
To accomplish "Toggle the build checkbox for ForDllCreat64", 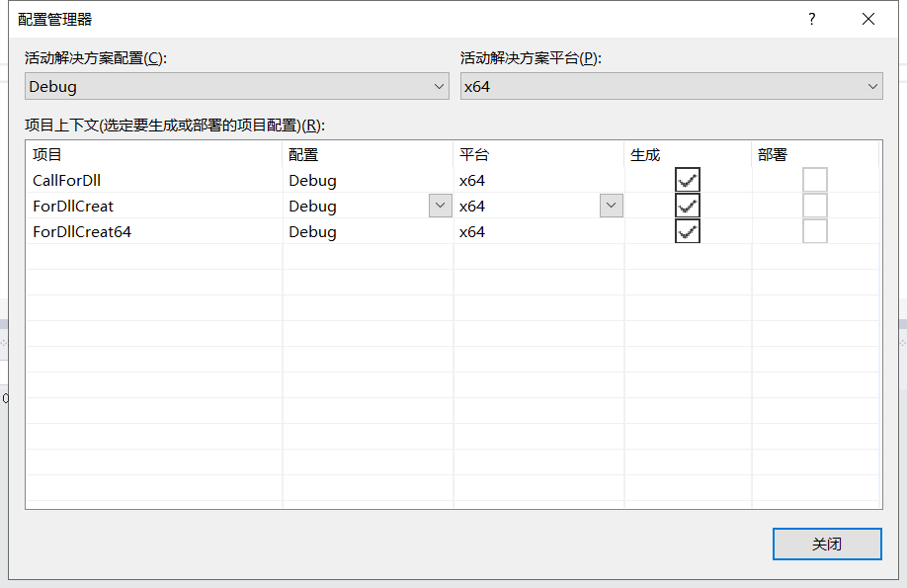I will [688, 231].
